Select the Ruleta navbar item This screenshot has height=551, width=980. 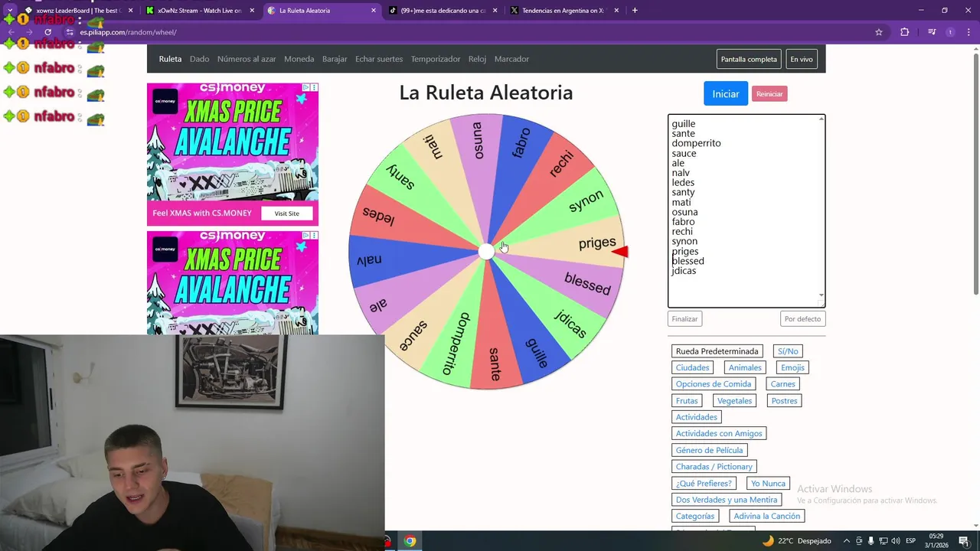pos(170,59)
